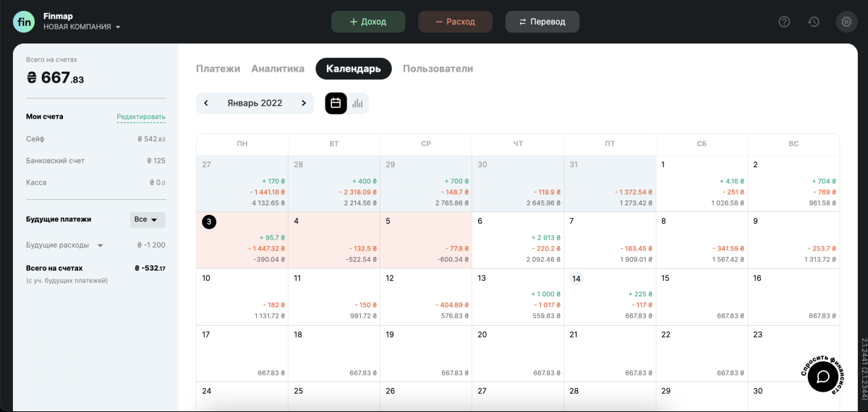
Task: Open calendar day 3 highlighted cell
Action: [x=242, y=240]
